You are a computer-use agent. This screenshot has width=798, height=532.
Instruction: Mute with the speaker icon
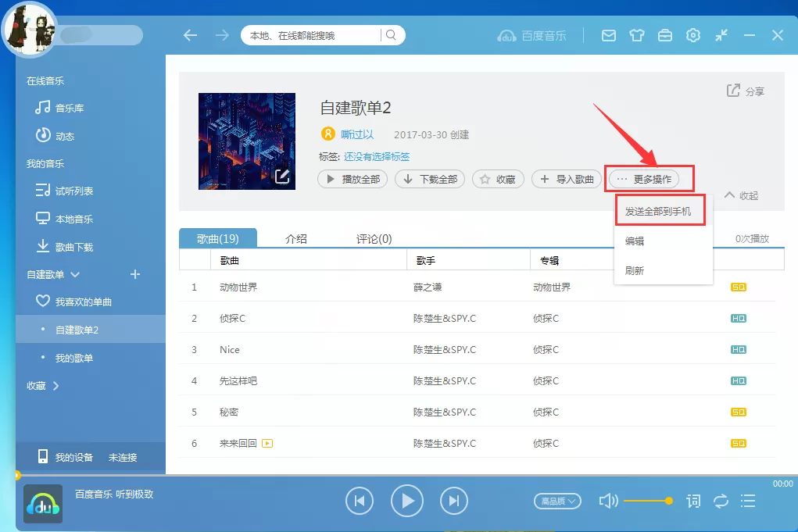click(608, 501)
